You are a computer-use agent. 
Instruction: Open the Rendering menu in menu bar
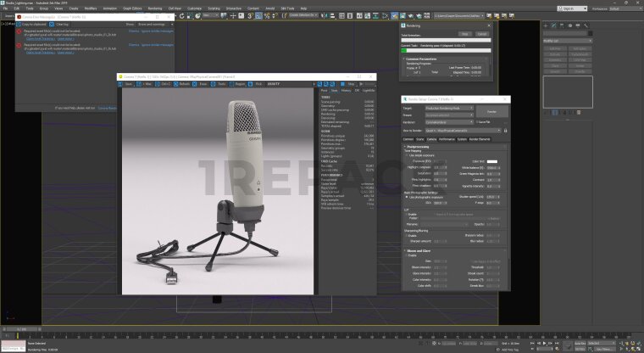(155, 8)
